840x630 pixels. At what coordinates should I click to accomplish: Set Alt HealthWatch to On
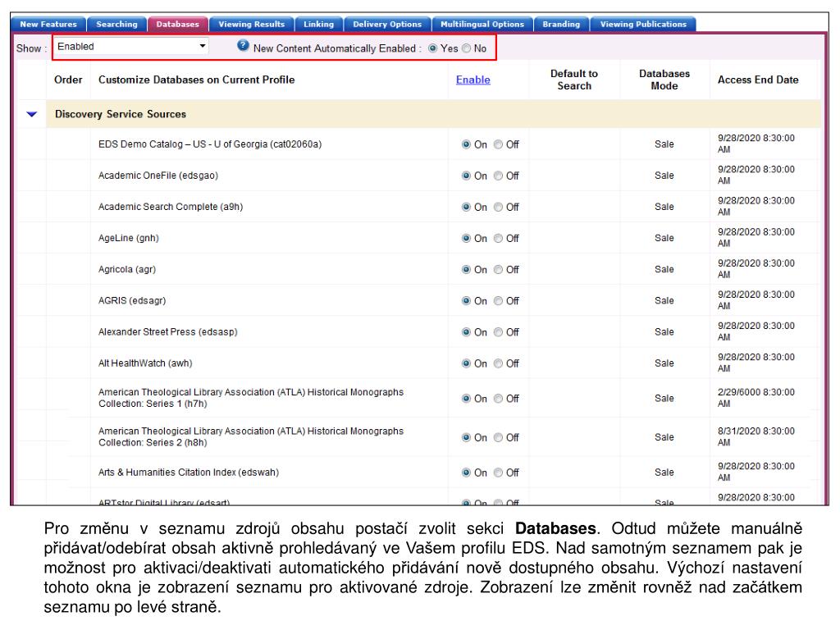tap(466, 363)
